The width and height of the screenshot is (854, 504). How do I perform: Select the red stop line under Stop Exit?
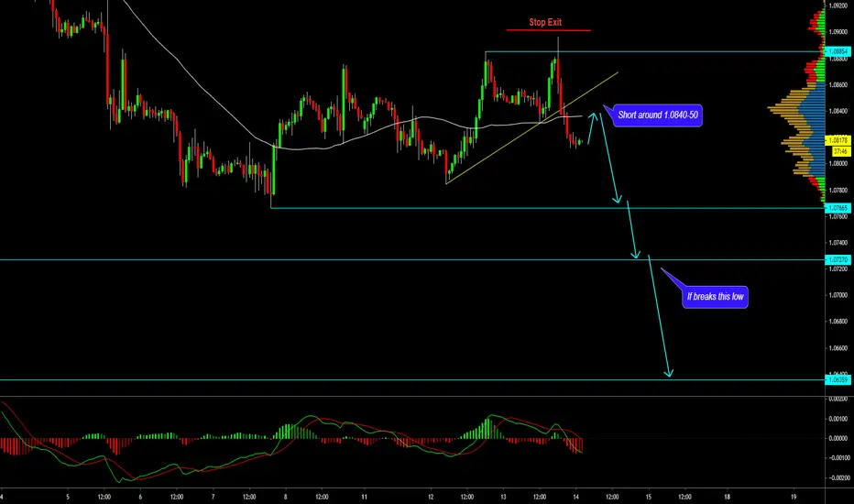549,30
